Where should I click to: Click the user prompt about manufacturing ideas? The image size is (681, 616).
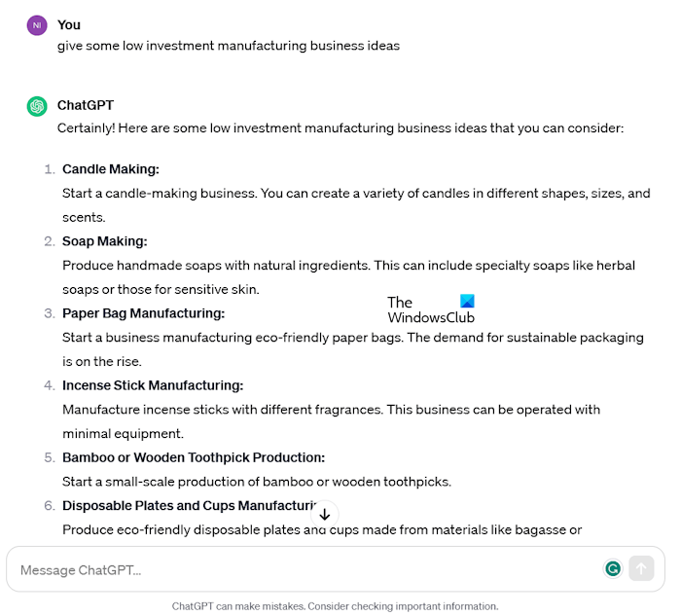(x=229, y=46)
